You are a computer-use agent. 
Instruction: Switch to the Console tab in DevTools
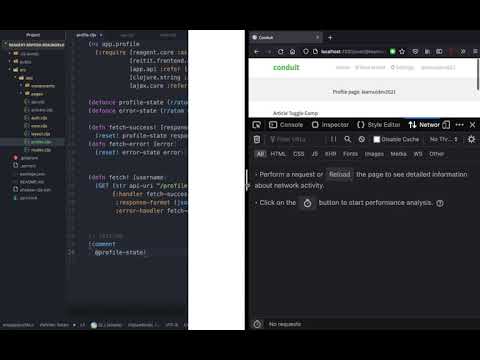286,125
